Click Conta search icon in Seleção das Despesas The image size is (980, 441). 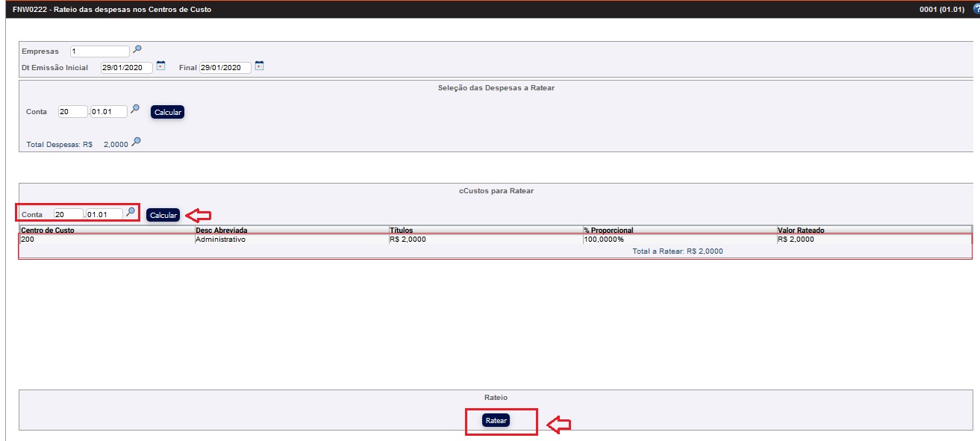point(135,110)
